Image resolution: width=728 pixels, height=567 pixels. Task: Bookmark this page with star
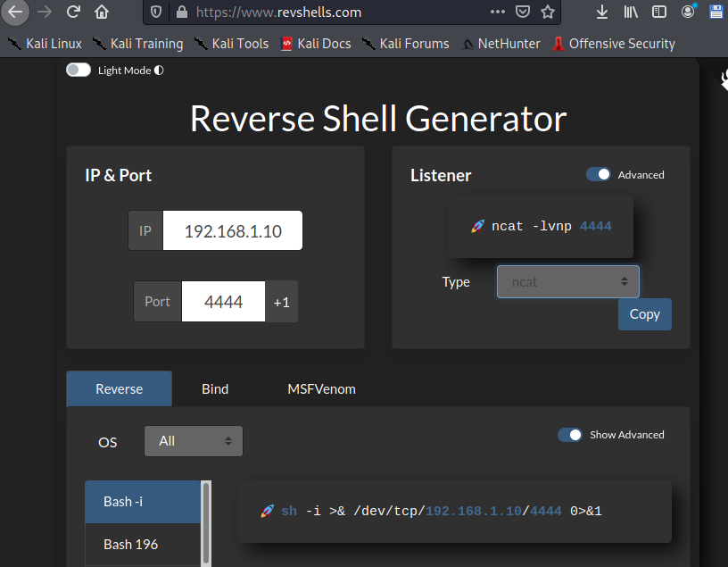(x=548, y=12)
